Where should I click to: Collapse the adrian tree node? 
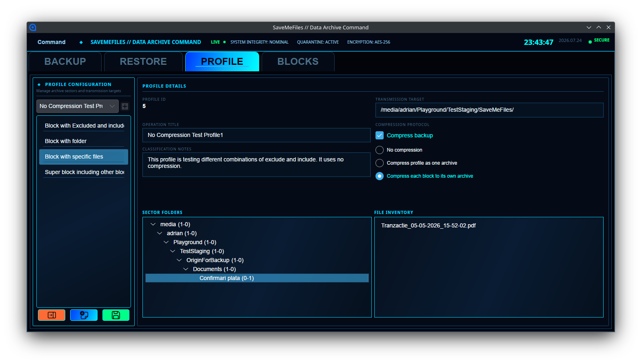coord(160,233)
